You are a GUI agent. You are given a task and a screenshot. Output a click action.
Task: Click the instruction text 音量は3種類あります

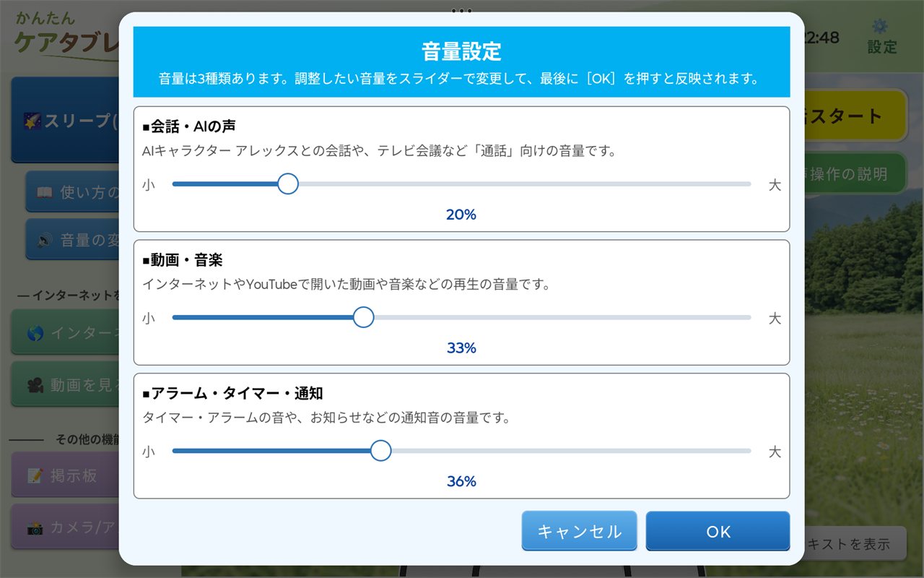(x=461, y=79)
